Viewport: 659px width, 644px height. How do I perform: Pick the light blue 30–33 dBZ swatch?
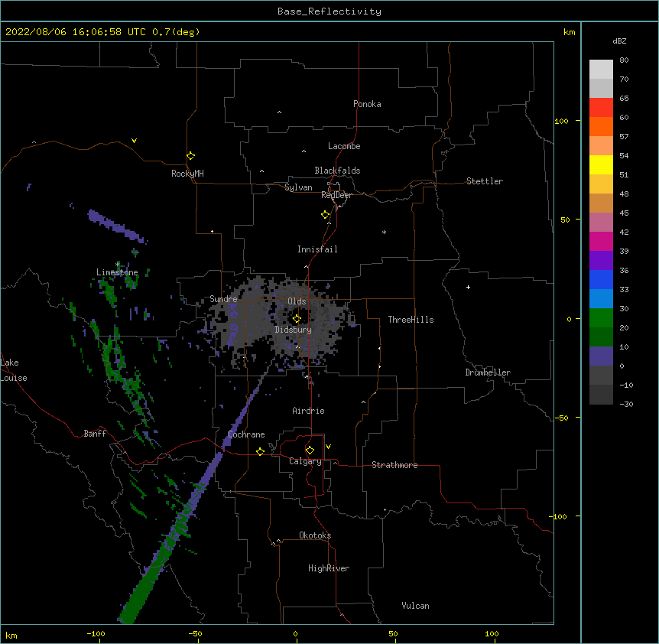point(601,298)
